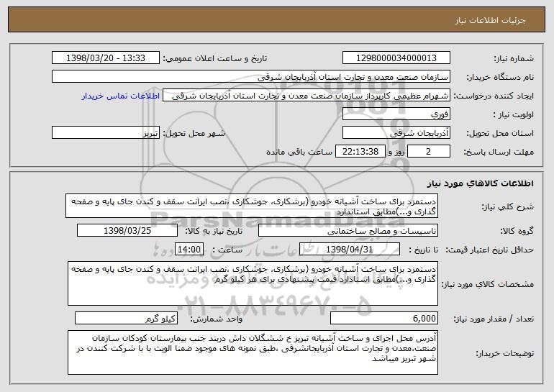
Task: Click the تاریخ و ساعت اعلان عمومی label
Action: coord(215,58)
